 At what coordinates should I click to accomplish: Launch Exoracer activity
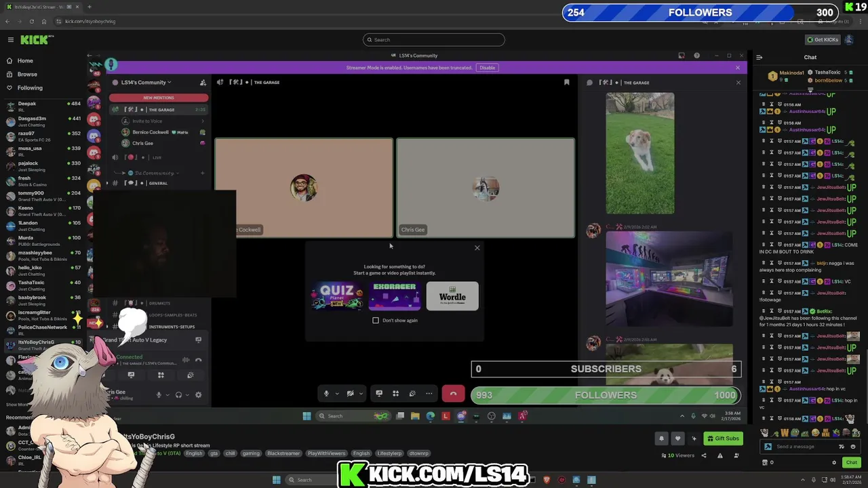[395, 297]
